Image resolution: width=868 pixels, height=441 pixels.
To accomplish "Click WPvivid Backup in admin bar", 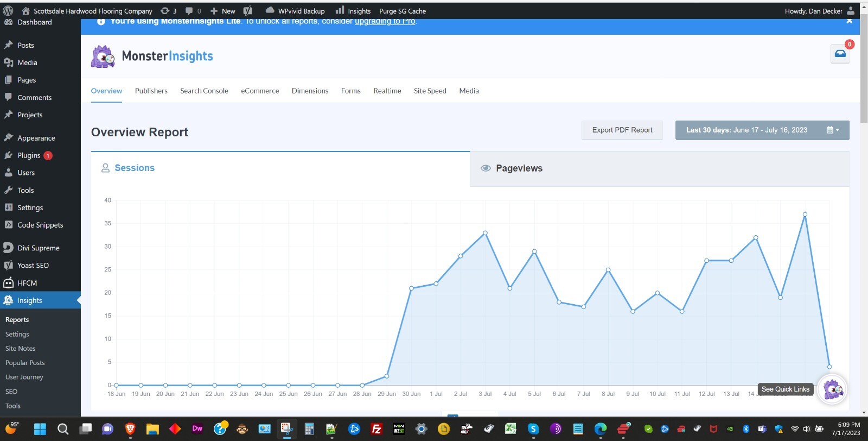I will [295, 11].
